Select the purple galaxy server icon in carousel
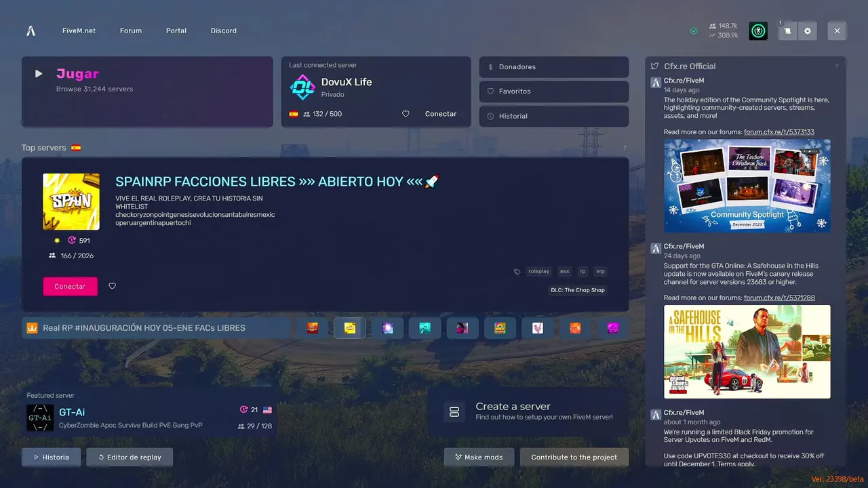Viewport: 868px width, 488px height. tap(388, 328)
